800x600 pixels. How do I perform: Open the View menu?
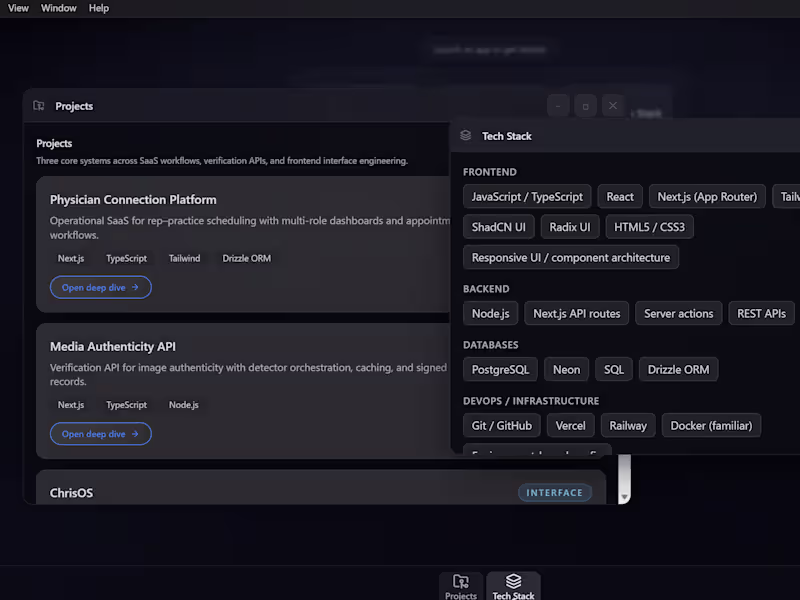(x=17, y=8)
